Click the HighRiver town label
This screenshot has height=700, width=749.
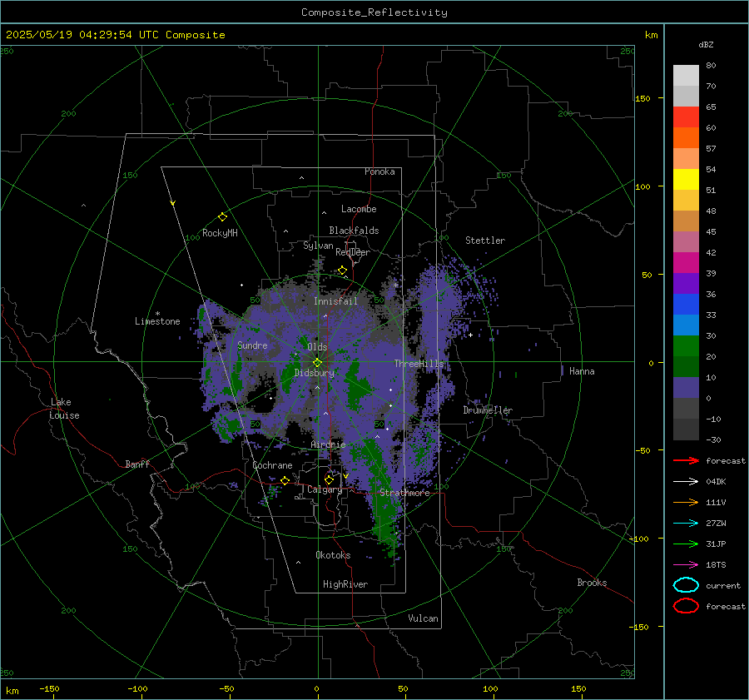point(345,584)
